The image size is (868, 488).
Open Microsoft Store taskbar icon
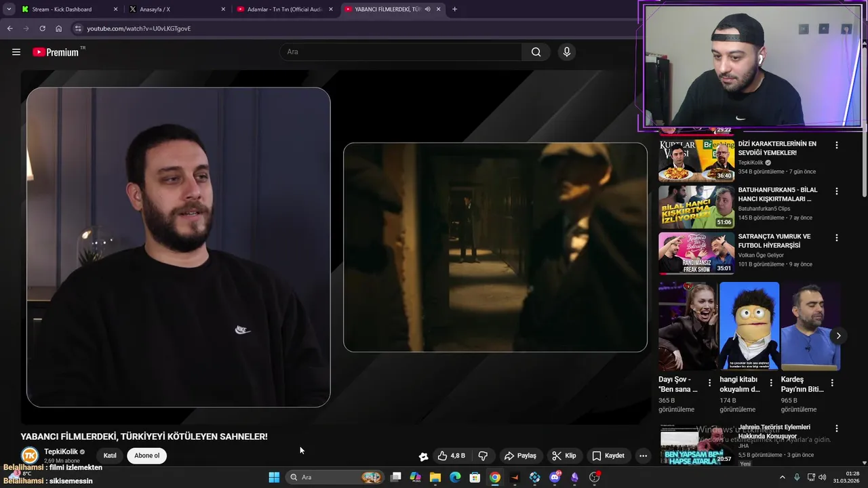pos(475,477)
